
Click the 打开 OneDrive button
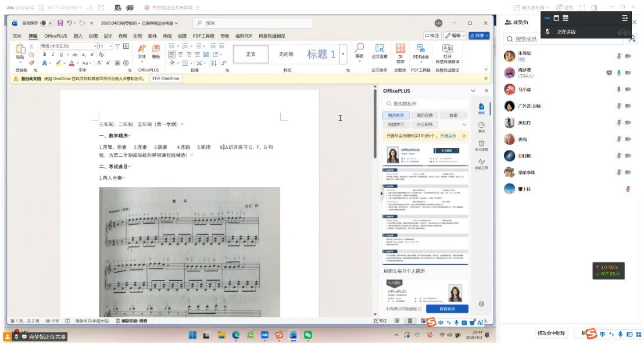click(x=166, y=78)
